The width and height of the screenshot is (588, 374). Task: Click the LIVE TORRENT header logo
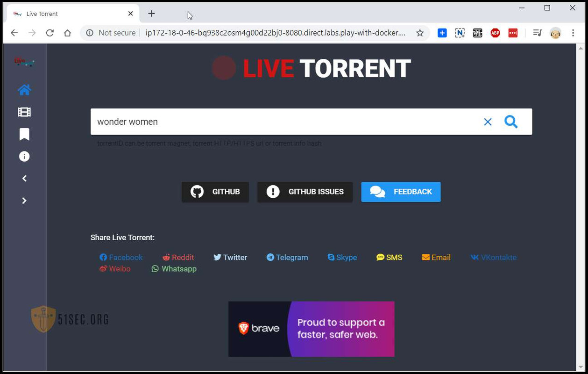(312, 68)
